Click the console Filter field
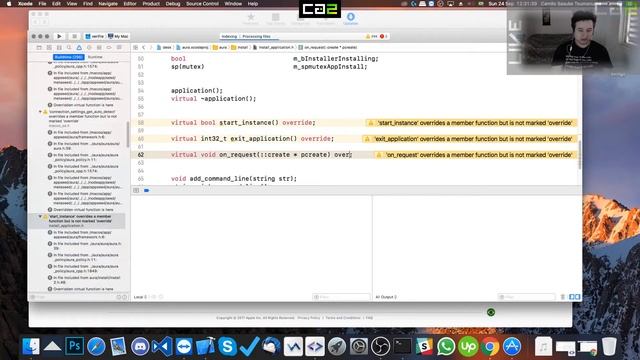This screenshot has height=360, width=640. [527, 297]
